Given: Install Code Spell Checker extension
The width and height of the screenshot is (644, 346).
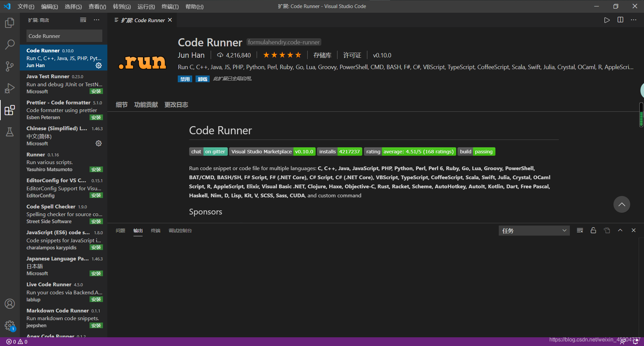Looking at the screenshot, I should [96, 221].
